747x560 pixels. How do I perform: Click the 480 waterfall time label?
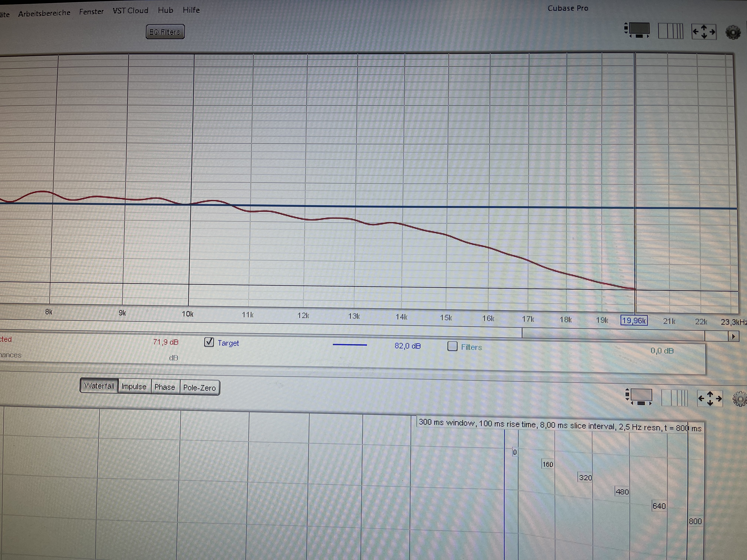tap(622, 492)
